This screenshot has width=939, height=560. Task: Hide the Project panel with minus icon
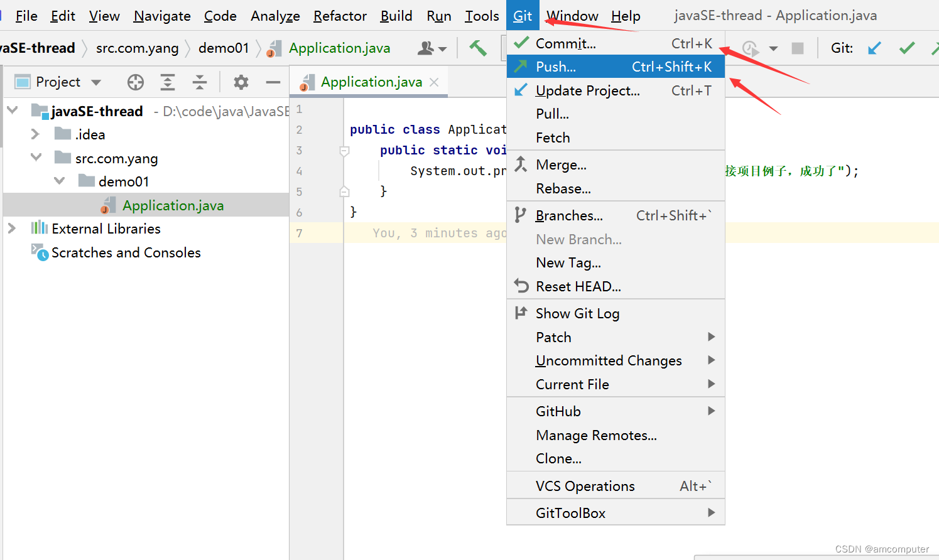(273, 82)
